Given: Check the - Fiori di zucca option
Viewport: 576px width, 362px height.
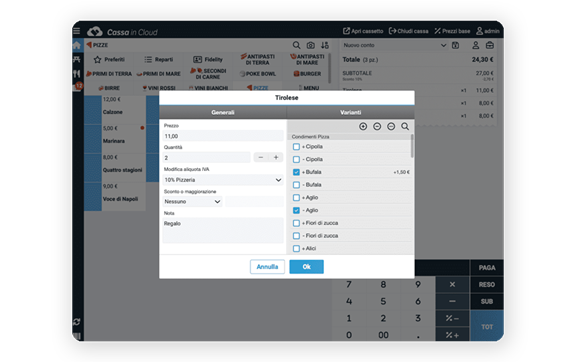Looking at the screenshot, I should click(296, 236).
